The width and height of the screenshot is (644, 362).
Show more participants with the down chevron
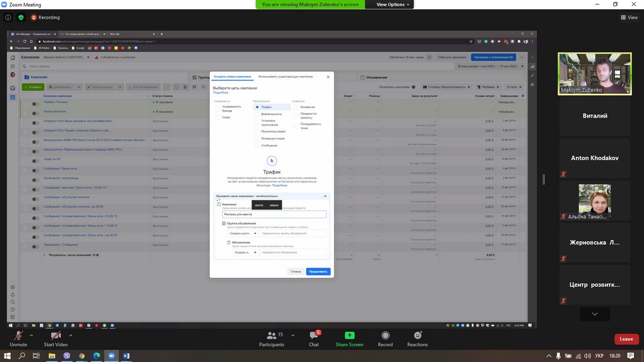594,314
